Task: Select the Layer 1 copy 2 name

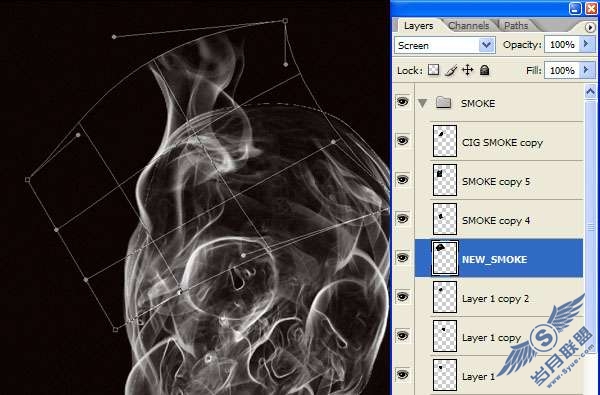Action: 496,299
